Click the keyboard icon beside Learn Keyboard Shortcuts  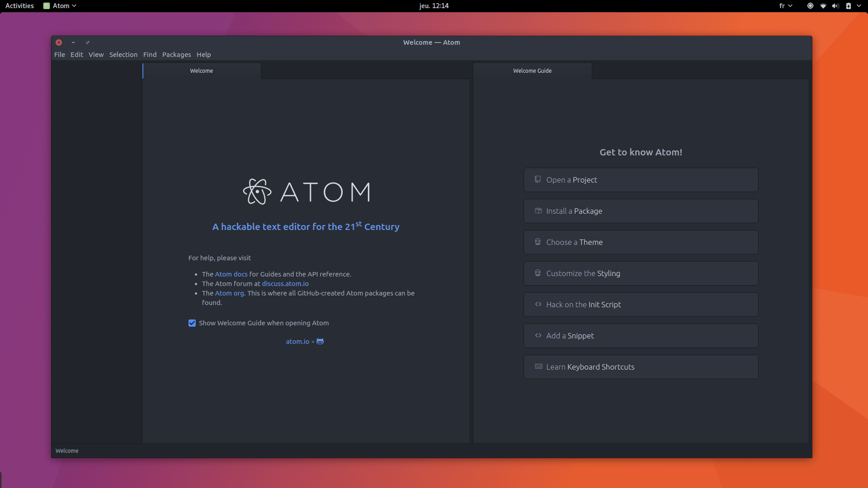point(538,366)
